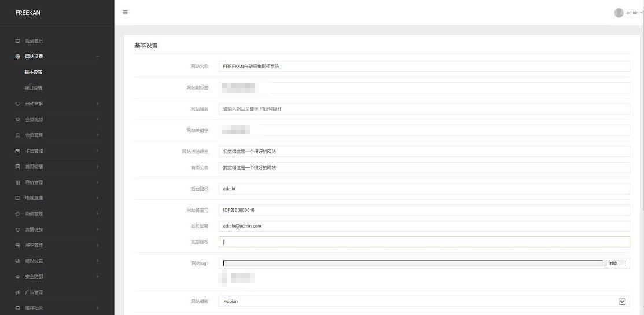The image size is (644, 315).
Task: Click the admin avatar picture
Action: tap(619, 13)
